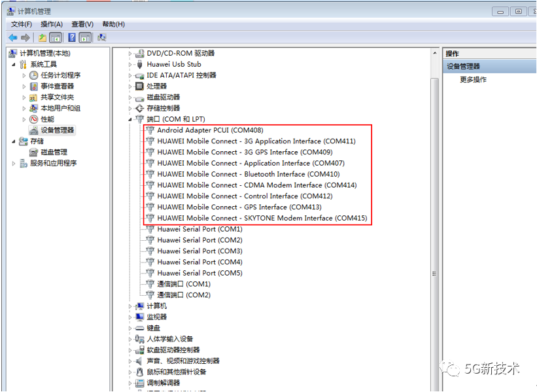Select 计算机管理(本地) root node
537x392 pixels.
[x=45, y=53]
